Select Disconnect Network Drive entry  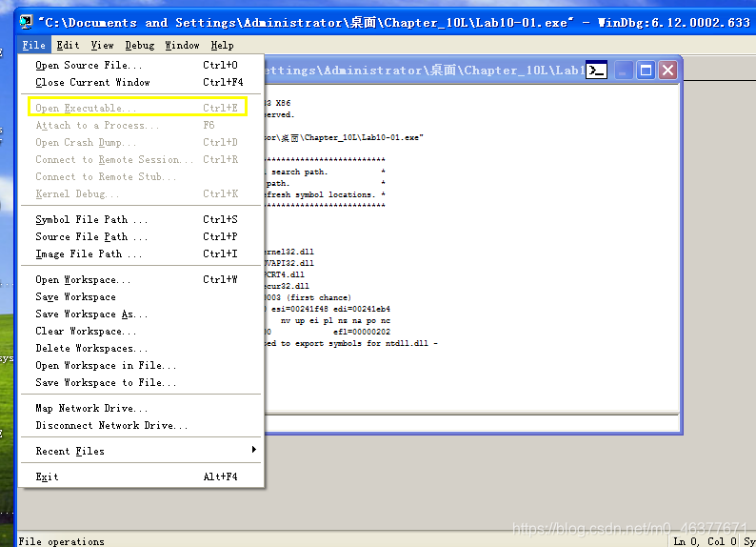pos(141,425)
